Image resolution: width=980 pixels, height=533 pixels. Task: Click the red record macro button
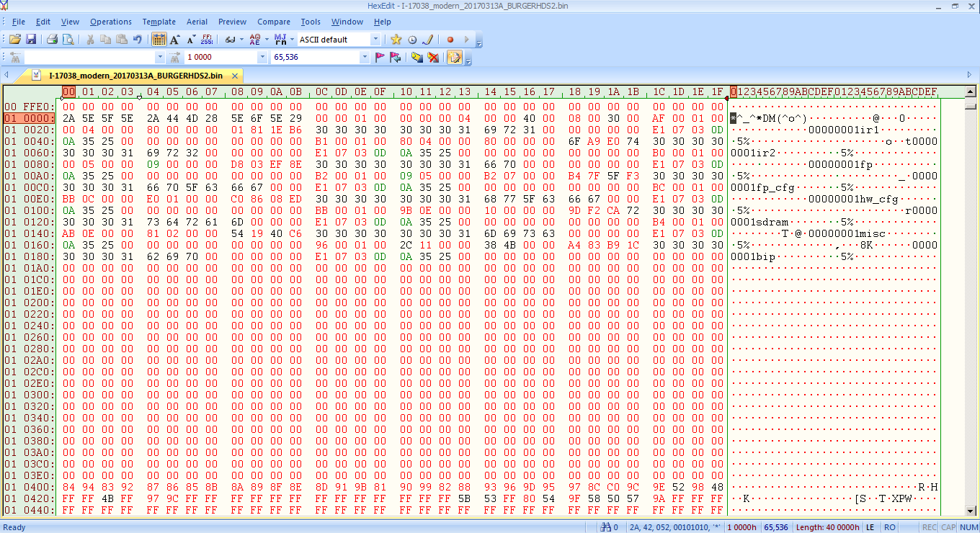point(450,40)
